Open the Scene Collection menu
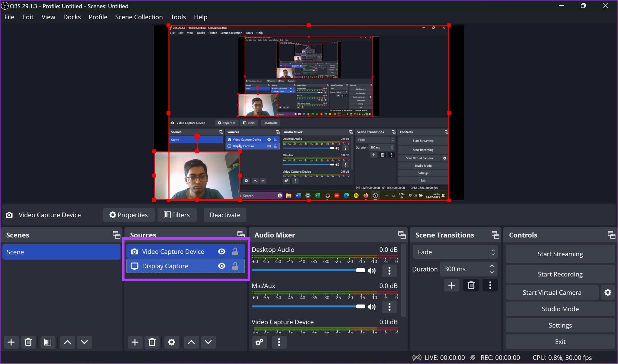Viewport: 618px width, 364px height. (139, 17)
